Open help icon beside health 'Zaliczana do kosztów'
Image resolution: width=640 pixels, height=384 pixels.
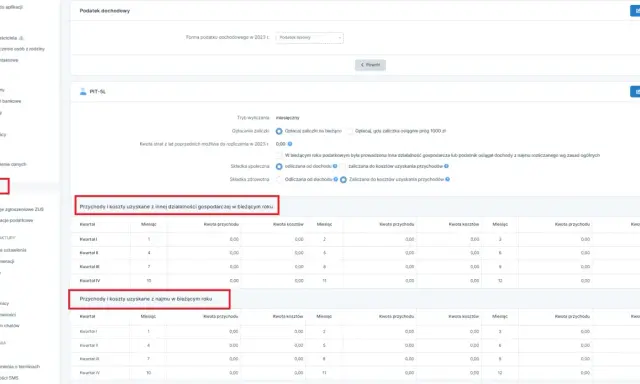pyautogui.click(x=447, y=179)
